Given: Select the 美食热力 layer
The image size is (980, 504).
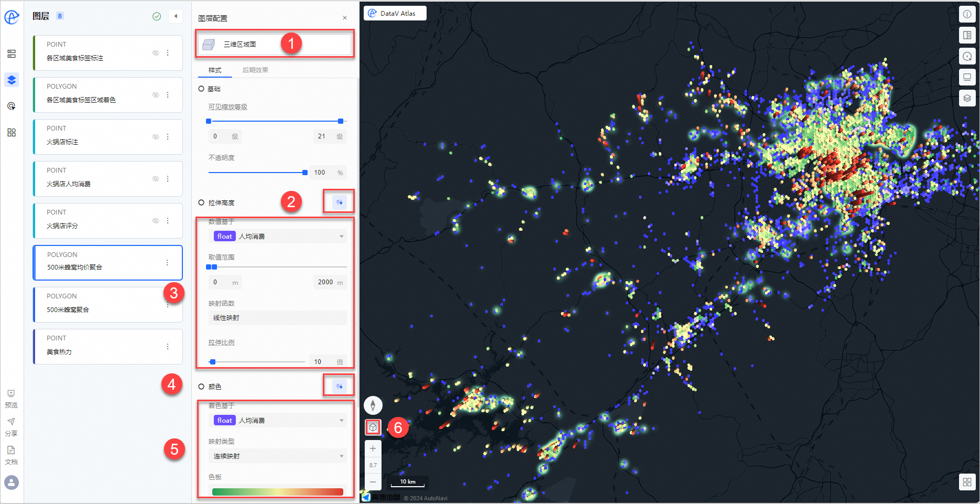Looking at the screenshot, I should 107,347.
